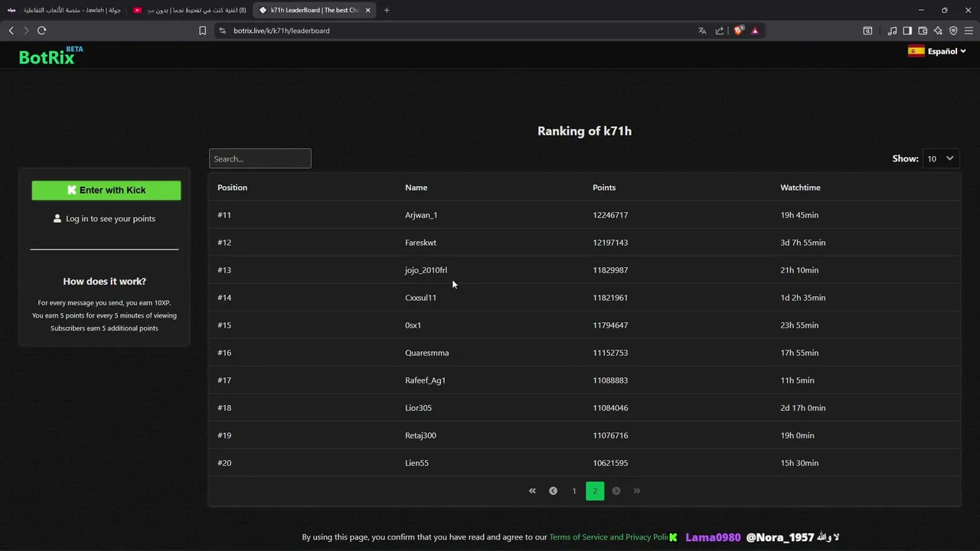Toggle the browser sidebar panel icon
The image size is (980, 551).
pyautogui.click(x=907, y=31)
